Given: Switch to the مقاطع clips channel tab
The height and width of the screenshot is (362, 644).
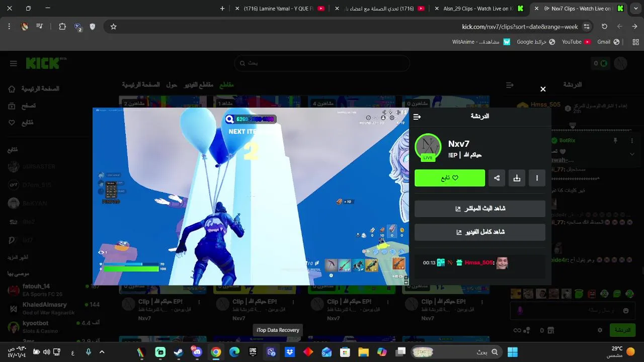Looking at the screenshot, I should pyautogui.click(x=226, y=85).
